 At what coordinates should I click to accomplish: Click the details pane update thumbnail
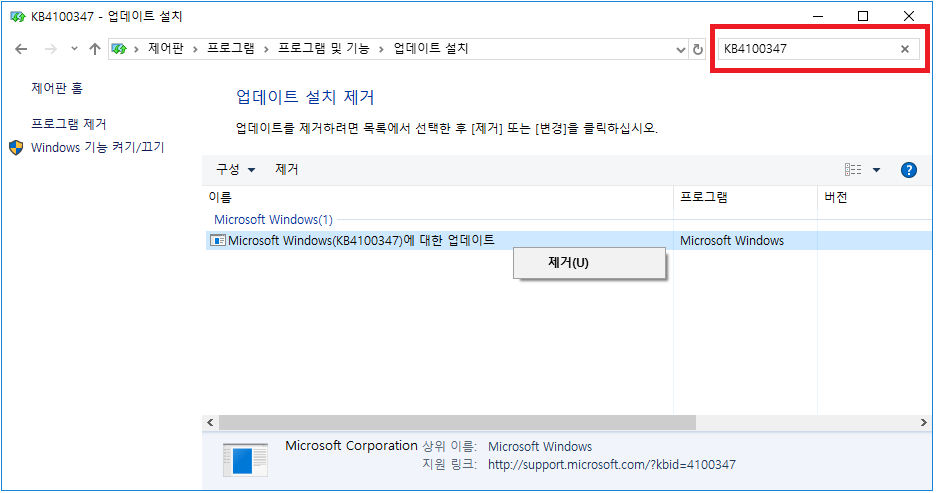tap(245, 460)
